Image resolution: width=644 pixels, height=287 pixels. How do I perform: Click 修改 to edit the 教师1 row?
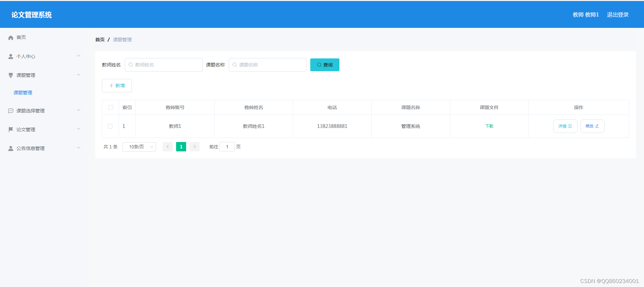coord(592,126)
